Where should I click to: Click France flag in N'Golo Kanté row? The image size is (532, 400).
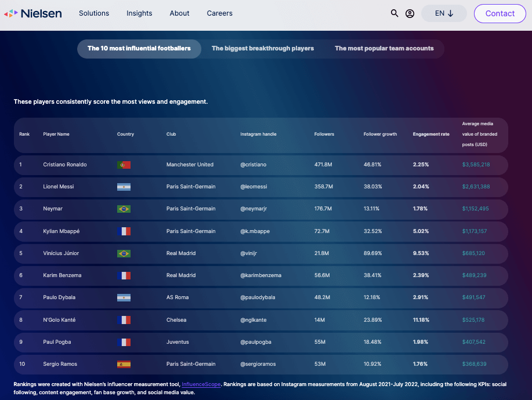pyautogui.click(x=124, y=320)
